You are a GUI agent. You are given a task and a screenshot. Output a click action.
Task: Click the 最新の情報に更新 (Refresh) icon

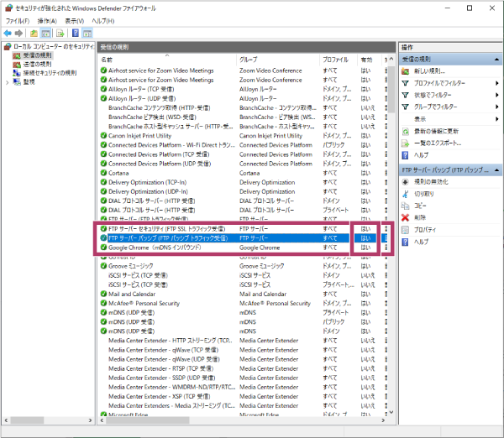(x=406, y=131)
